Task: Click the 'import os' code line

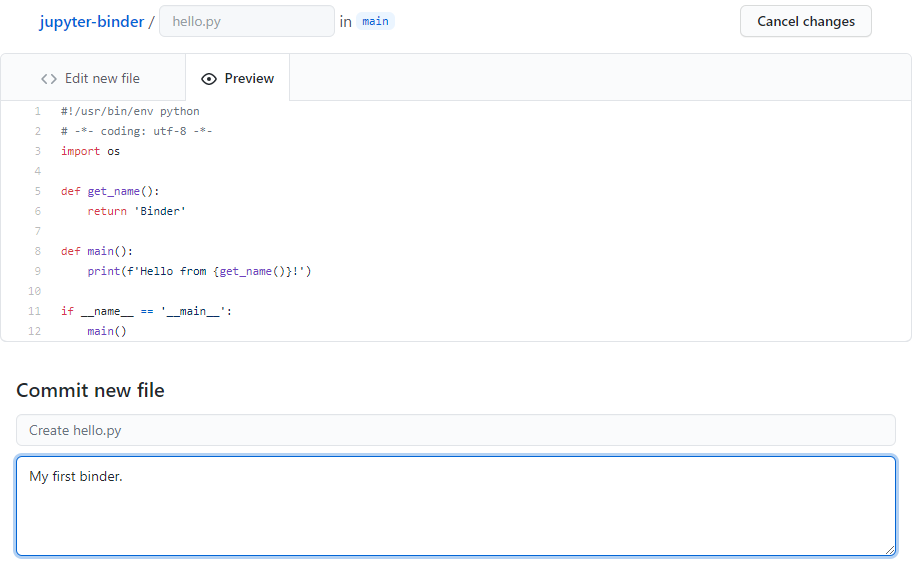Action: [90, 151]
